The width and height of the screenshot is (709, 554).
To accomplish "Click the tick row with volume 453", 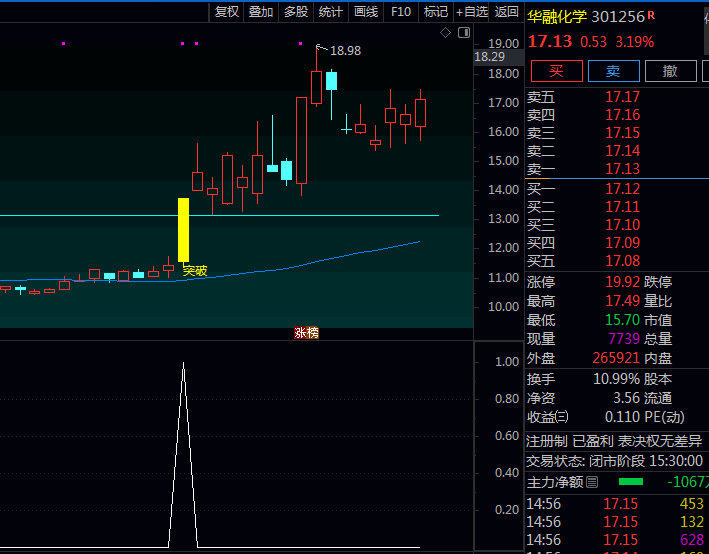I will click(x=616, y=504).
